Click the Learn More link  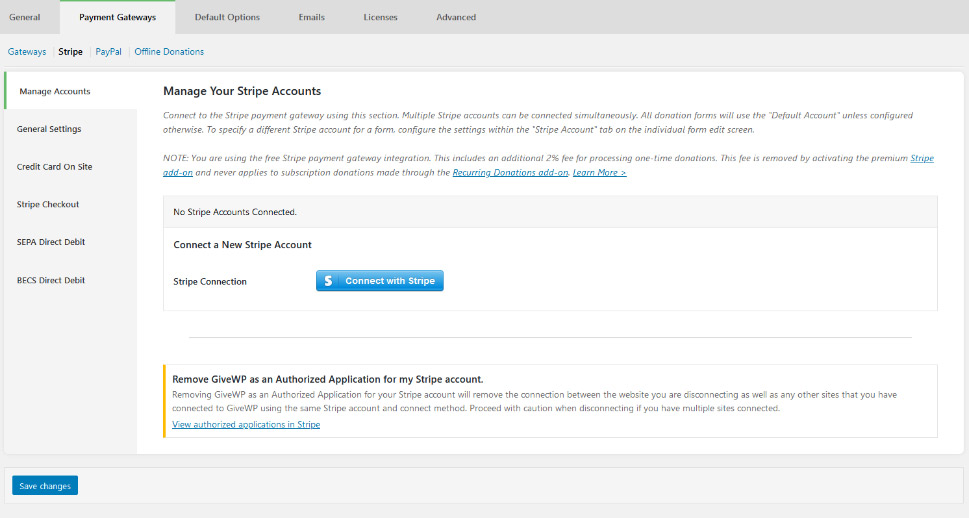pyautogui.click(x=599, y=172)
